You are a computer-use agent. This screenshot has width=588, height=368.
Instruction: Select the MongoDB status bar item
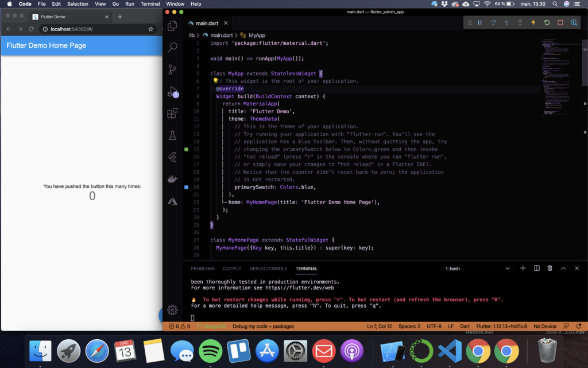coord(214,325)
